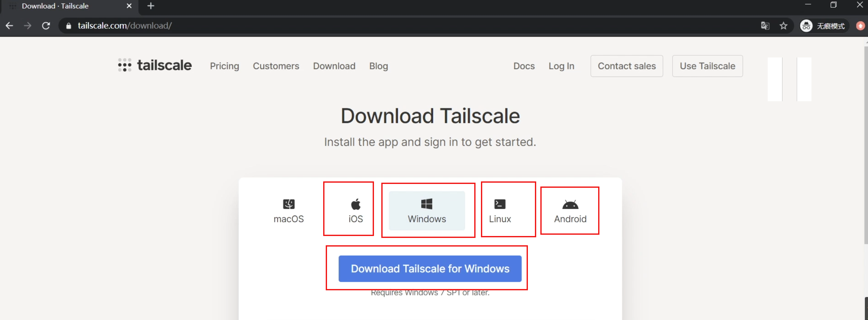The image size is (868, 320).
Task: Click the Contact sales button
Action: pos(626,66)
